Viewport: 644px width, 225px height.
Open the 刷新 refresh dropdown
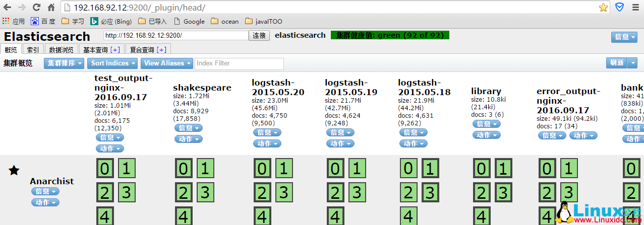(622, 63)
